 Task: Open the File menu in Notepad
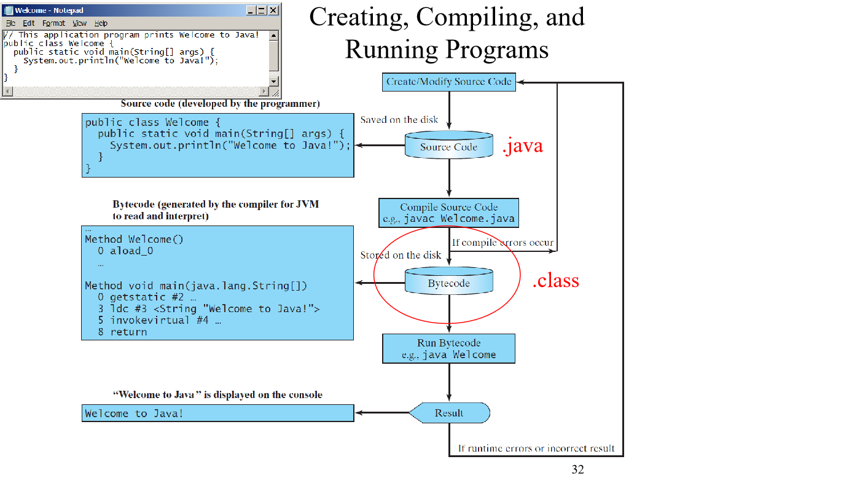(11, 23)
